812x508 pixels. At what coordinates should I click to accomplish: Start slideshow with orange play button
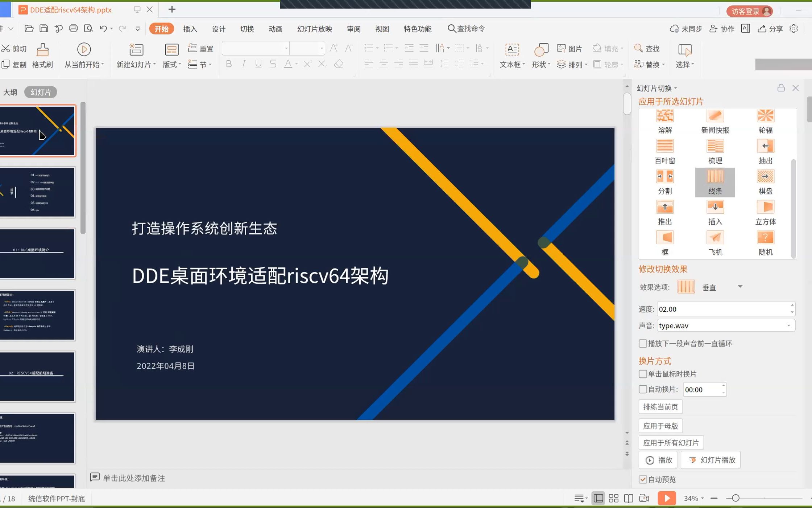point(667,498)
